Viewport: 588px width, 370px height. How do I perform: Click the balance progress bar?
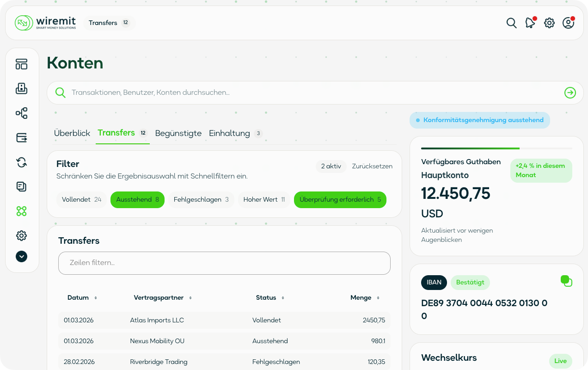[x=496, y=148]
